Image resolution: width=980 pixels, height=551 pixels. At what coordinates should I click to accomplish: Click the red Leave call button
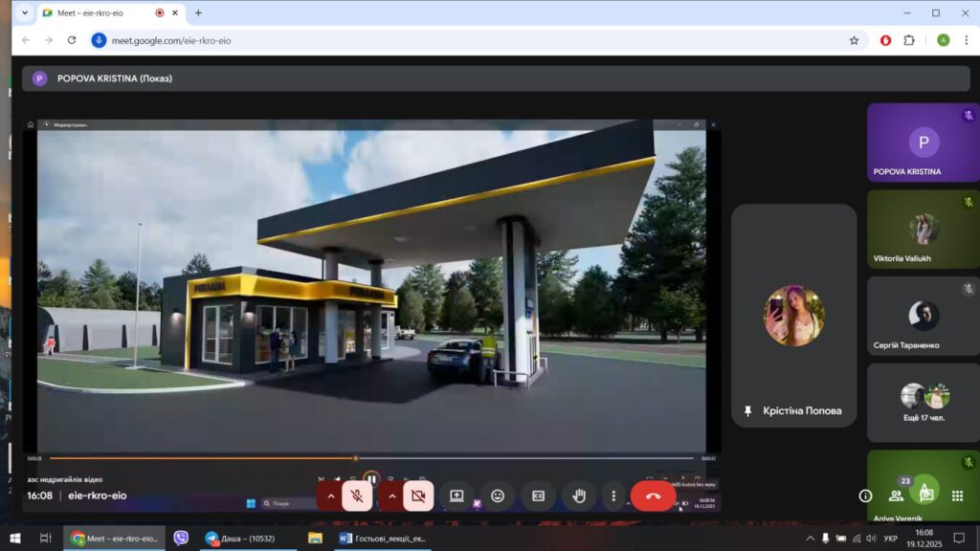[653, 496]
